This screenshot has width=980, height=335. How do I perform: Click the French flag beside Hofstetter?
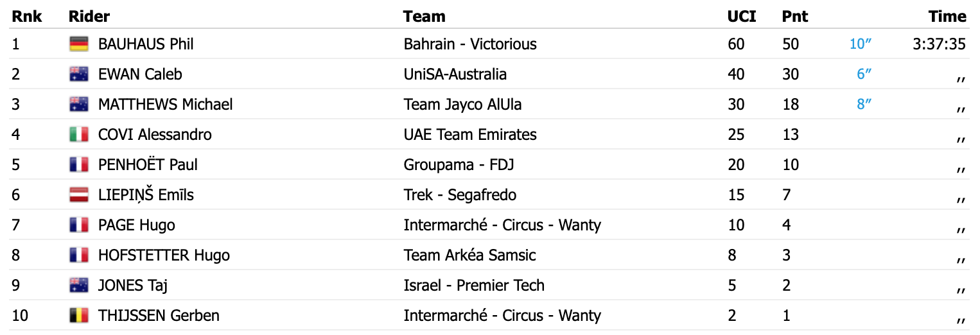click(x=78, y=255)
